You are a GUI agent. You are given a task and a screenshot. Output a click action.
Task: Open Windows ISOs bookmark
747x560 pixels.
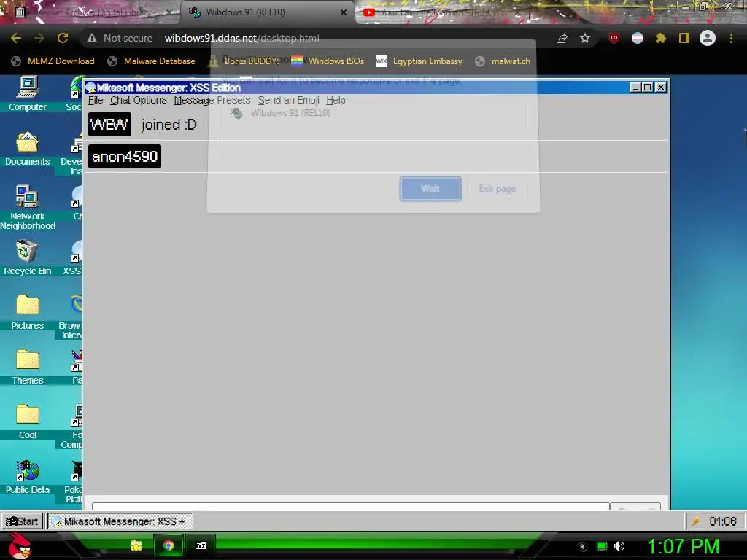(x=328, y=61)
